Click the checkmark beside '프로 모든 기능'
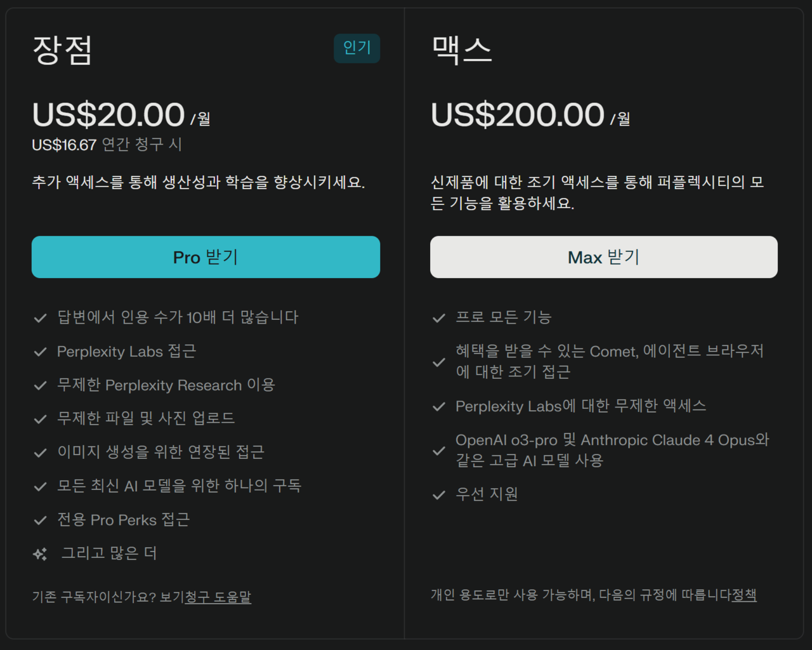Image resolution: width=812 pixels, height=650 pixels. (438, 317)
